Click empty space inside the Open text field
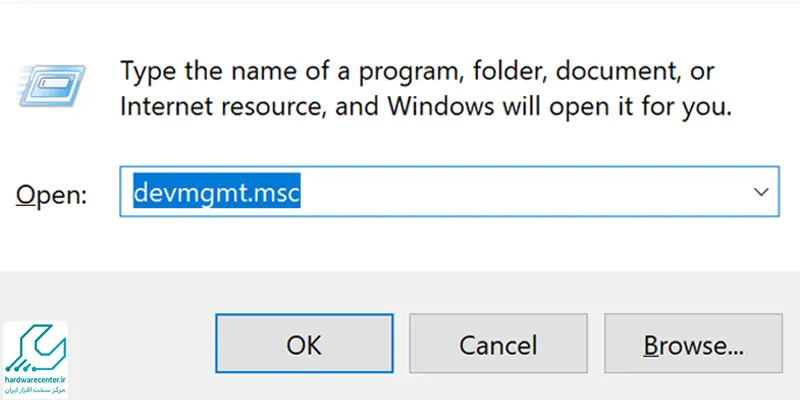 520,191
